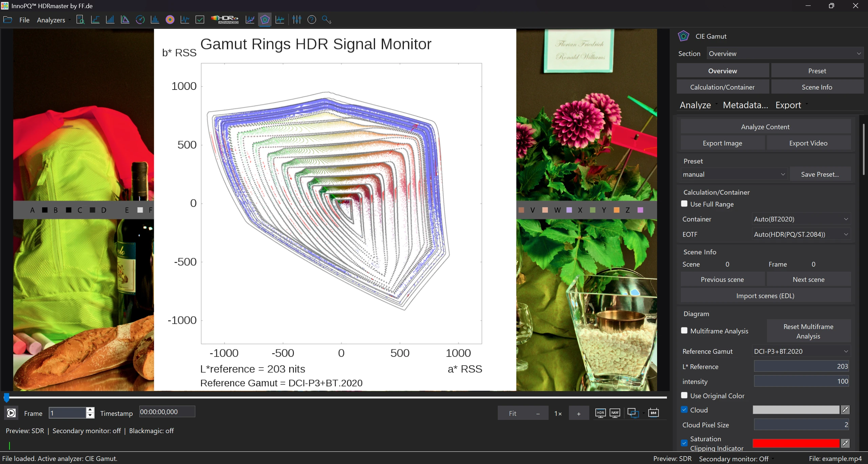Click the Fit zoom button

pos(512,413)
